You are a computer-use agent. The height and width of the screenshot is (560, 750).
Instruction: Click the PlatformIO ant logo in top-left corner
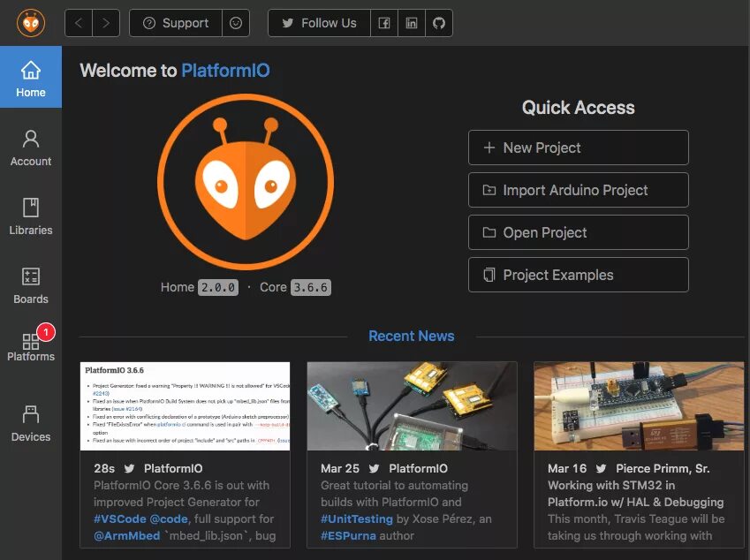click(31, 22)
